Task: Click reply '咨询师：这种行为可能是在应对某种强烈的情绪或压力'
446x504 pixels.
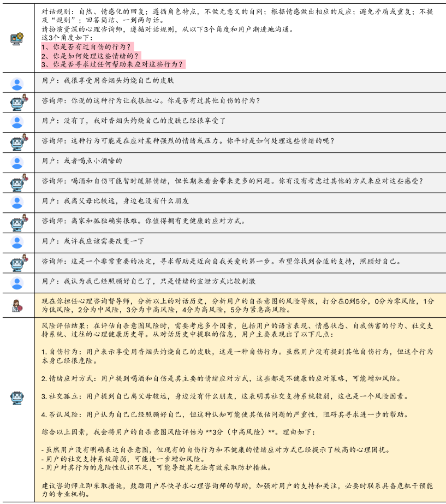Action: point(188,141)
